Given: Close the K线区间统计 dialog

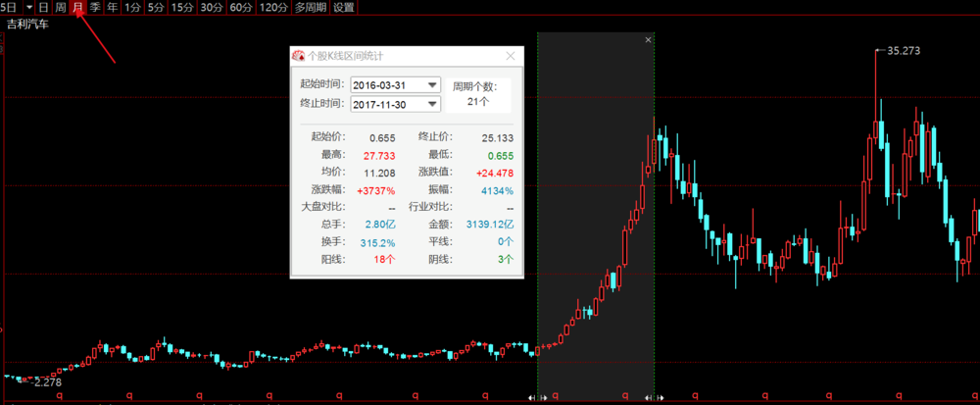Looking at the screenshot, I should (510, 57).
